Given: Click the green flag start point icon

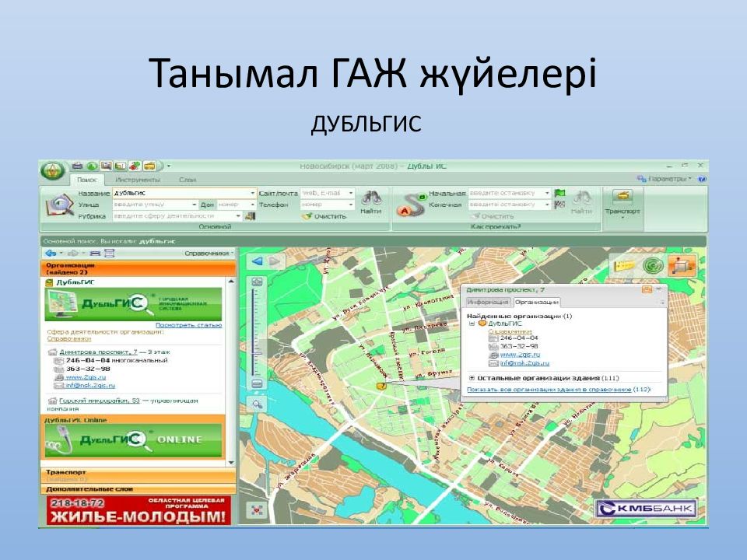Looking at the screenshot, I should [x=559, y=194].
